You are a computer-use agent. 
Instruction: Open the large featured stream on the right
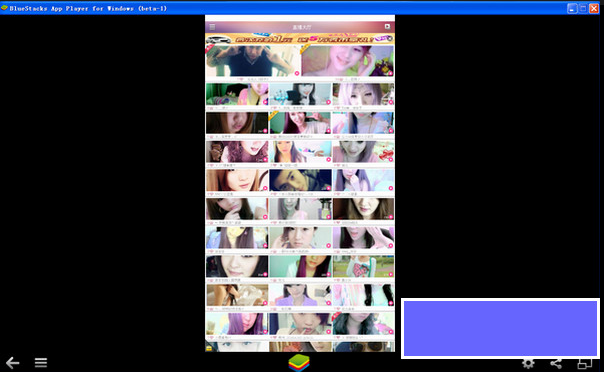coord(347,61)
